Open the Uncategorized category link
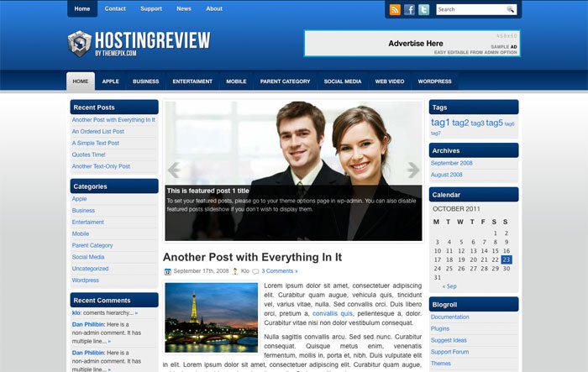The height and width of the screenshot is (372, 588). (x=90, y=269)
